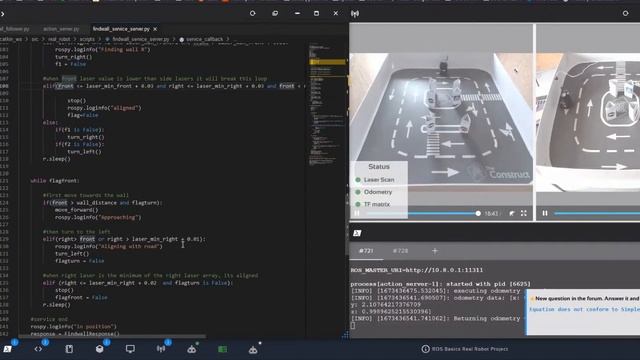Click the editor's horizontal scrollbar
The height and width of the screenshot is (360, 640).
(112, 337)
